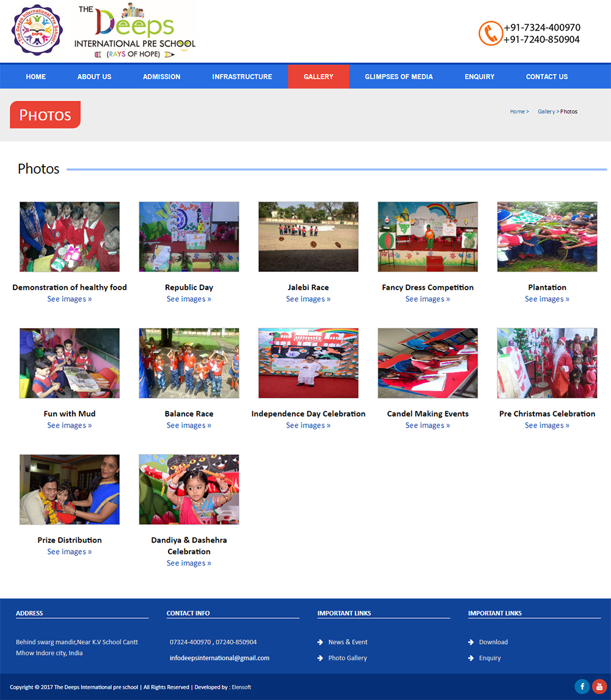
Task: Click the round school emblem logo
Action: click(x=37, y=31)
